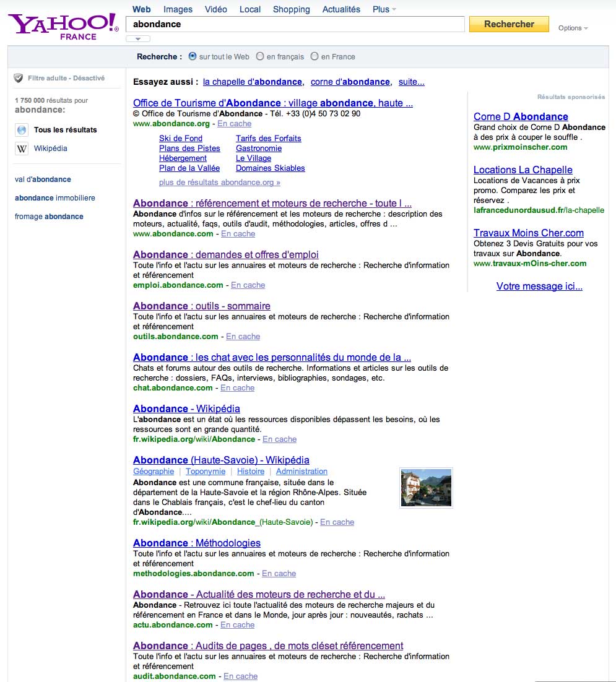Switch to the Images search tab
This screenshot has width=616, height=682.
[178, 9]
